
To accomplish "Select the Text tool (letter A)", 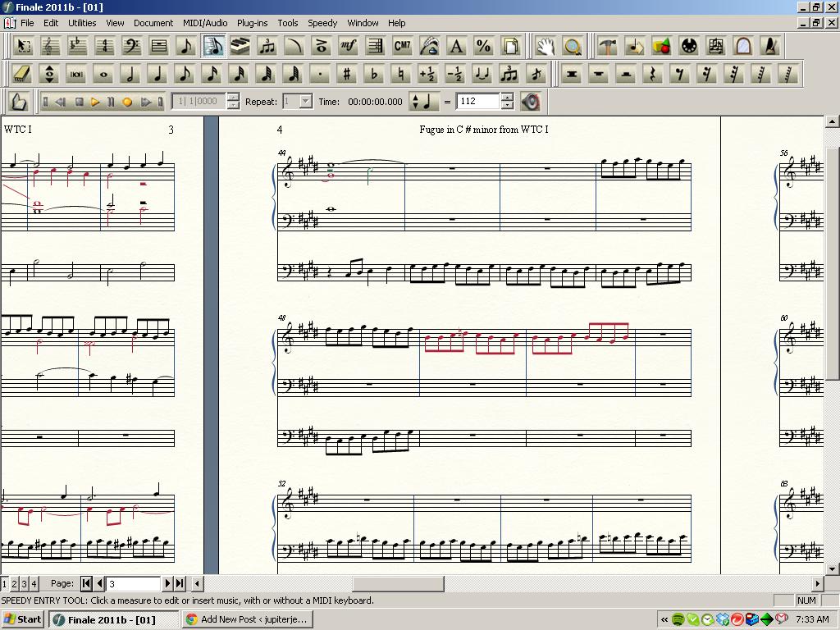I will (x=456, y=46).
